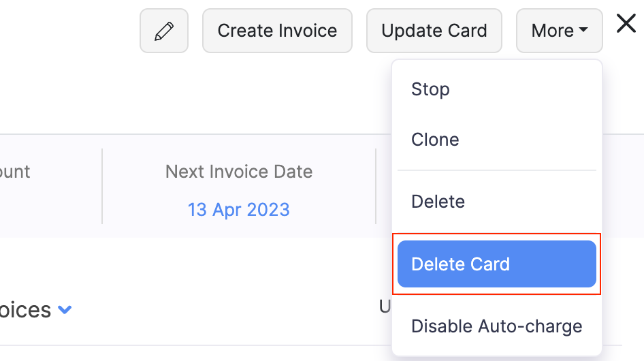Expand the blue chevron beside Invoices
Image resolution: width=644 pixels, height=361 pixels.
(x=65, y=310)
